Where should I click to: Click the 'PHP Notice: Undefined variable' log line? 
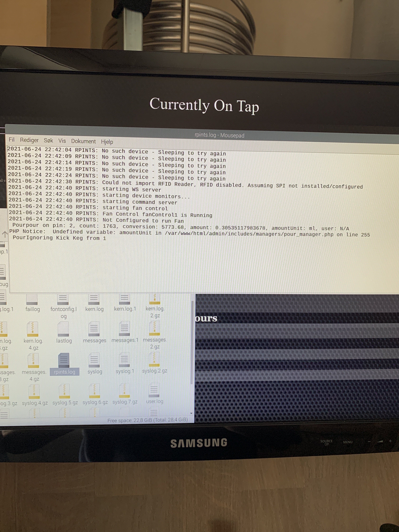189,233
